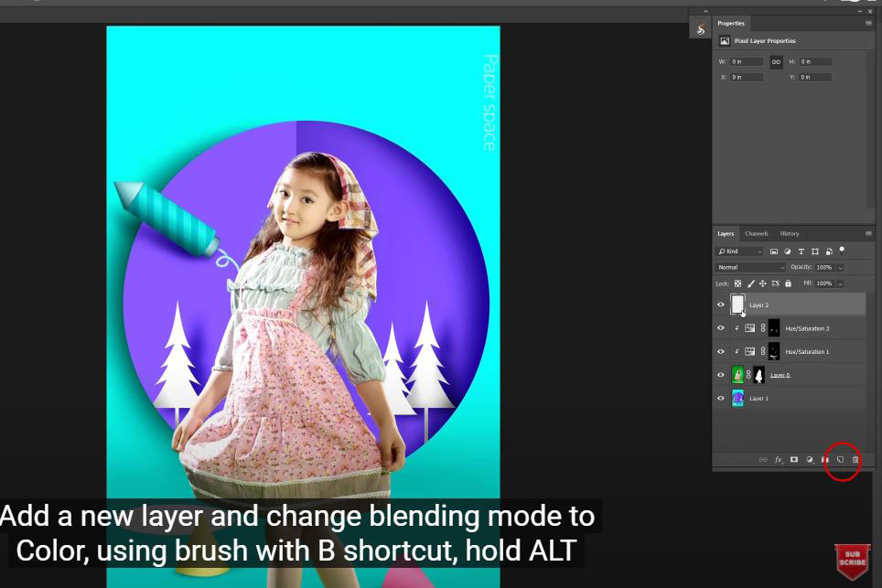Click the adjustment layer filter icon
The width and height of the screenshot is (882, 588).
(x=788, y=251)
